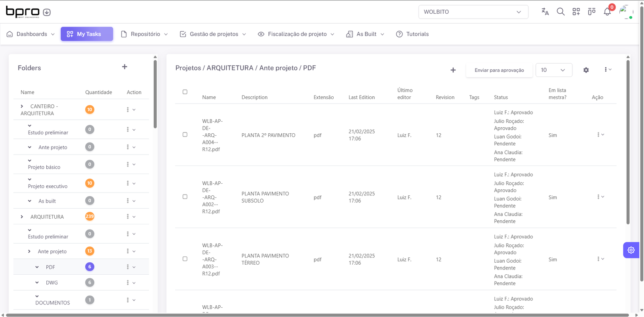Screen dimensions: 644x317
Task: Open the language translation icon
Action: click(545, 12)
